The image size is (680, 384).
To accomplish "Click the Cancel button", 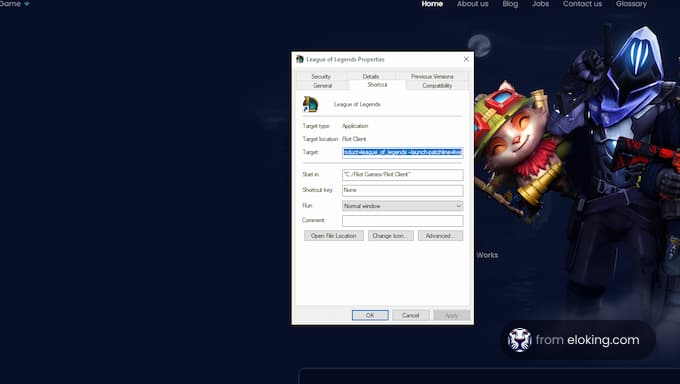I will pyautogui.click(x=410, y=315).
